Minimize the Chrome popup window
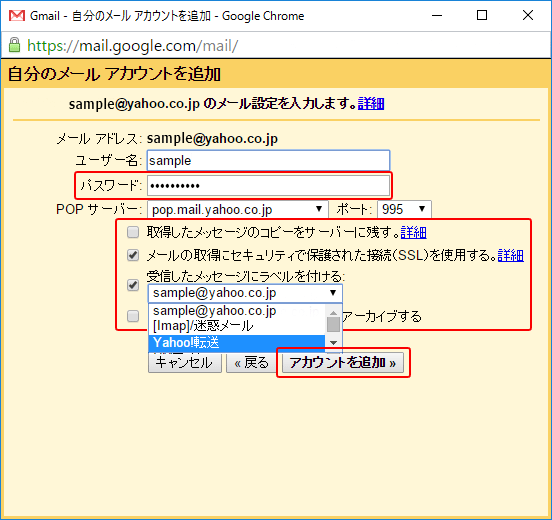Viewport: 552px width, 520px height. coord(437,15)
